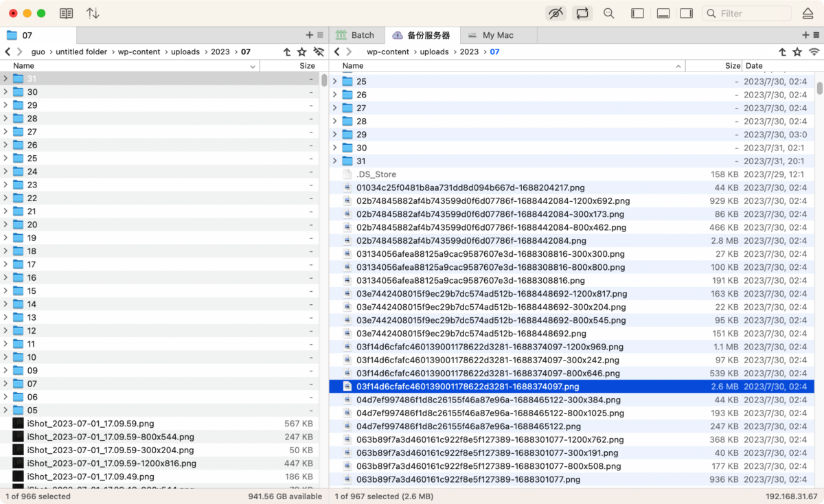Toggle the right side panel
The width and height of the screenshot is (824, 504).
pos(686,13)
